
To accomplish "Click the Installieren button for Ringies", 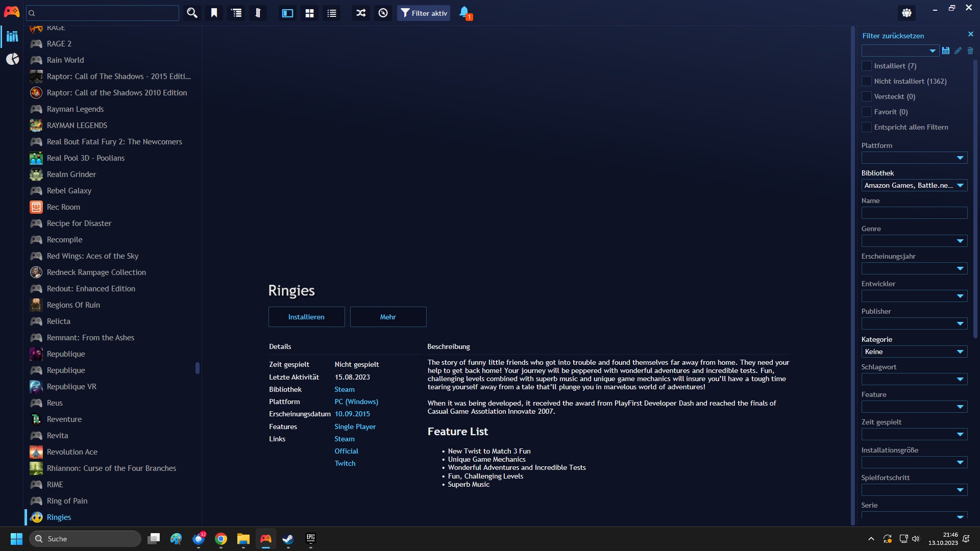I will click(306, 316).
